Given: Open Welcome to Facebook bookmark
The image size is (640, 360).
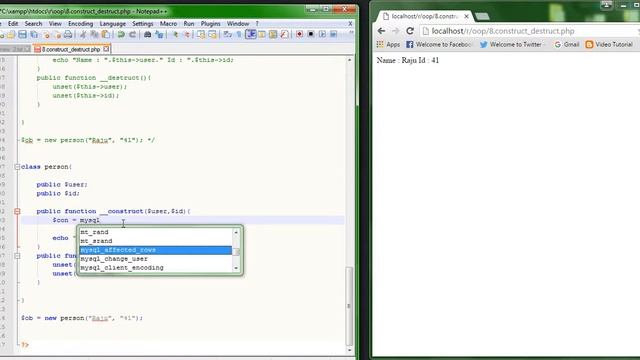Looking at the screenshot, I should click(x=439, y=44).
